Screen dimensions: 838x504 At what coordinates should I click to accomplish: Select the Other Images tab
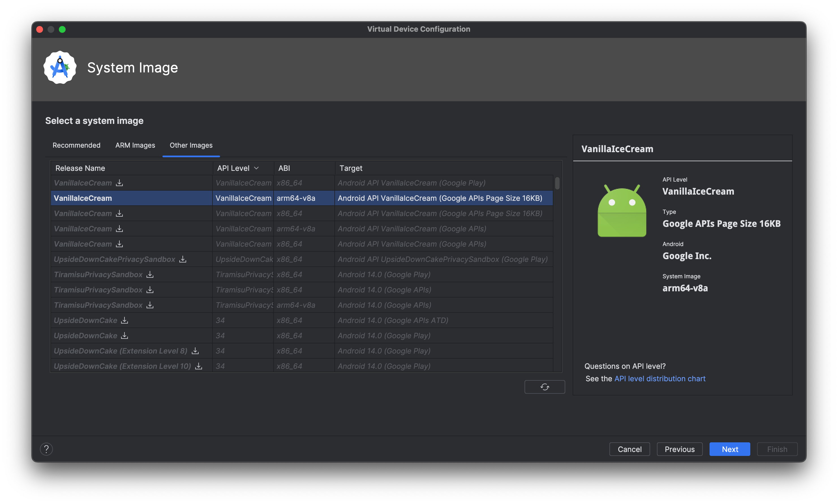[190, 145]
